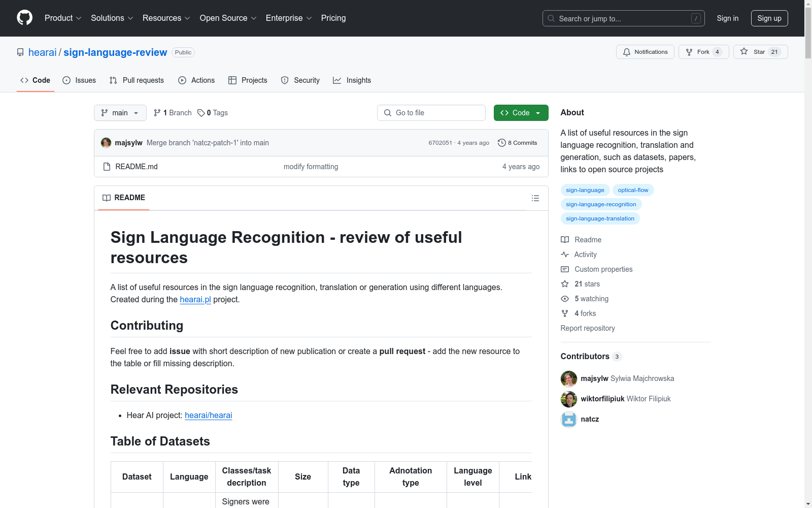View 1 Branch link
This screenshot has height=508, width=812.
coord(173,113)
